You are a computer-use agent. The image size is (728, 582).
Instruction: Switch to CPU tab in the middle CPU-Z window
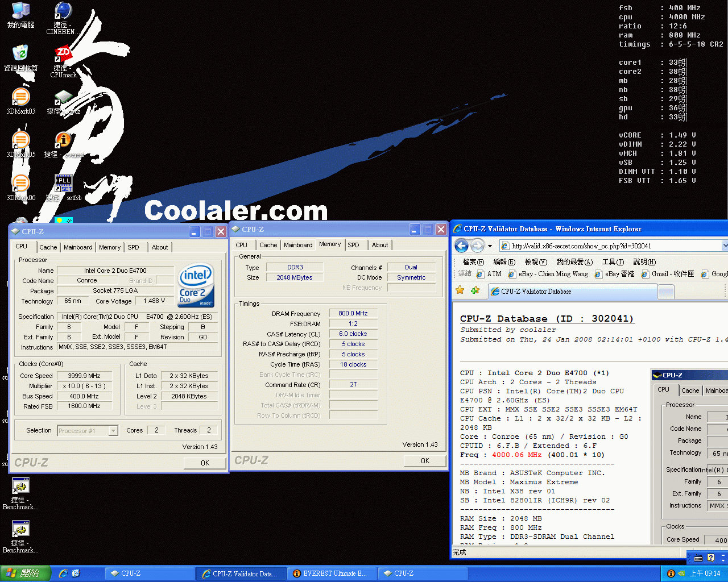click(242, 245)
